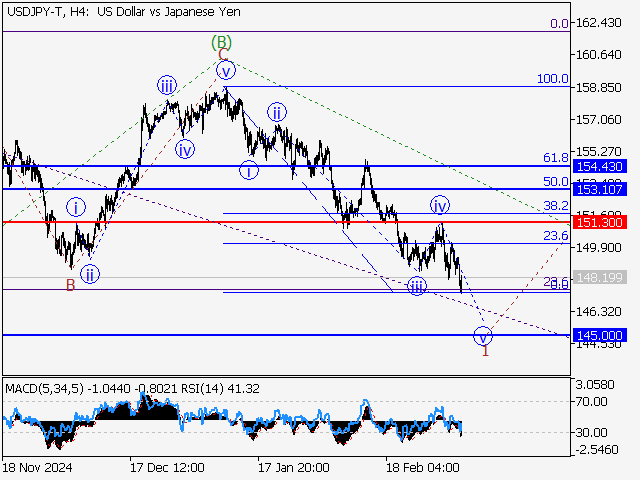Screen dimensions: 640x480
Task: Click the Fibonacci 38.2 level label
Action: click(556, 205)
